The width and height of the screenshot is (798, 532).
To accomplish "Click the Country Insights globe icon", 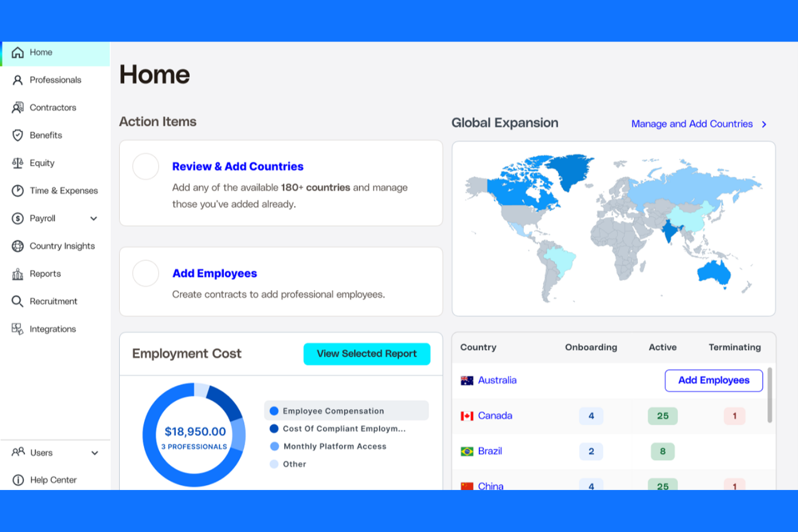I will tap(18, 246).
